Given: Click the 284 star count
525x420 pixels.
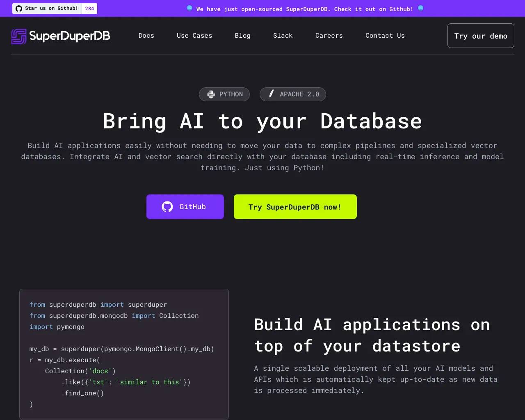Looking at the screenshot, I should click(x=89, y=9).
